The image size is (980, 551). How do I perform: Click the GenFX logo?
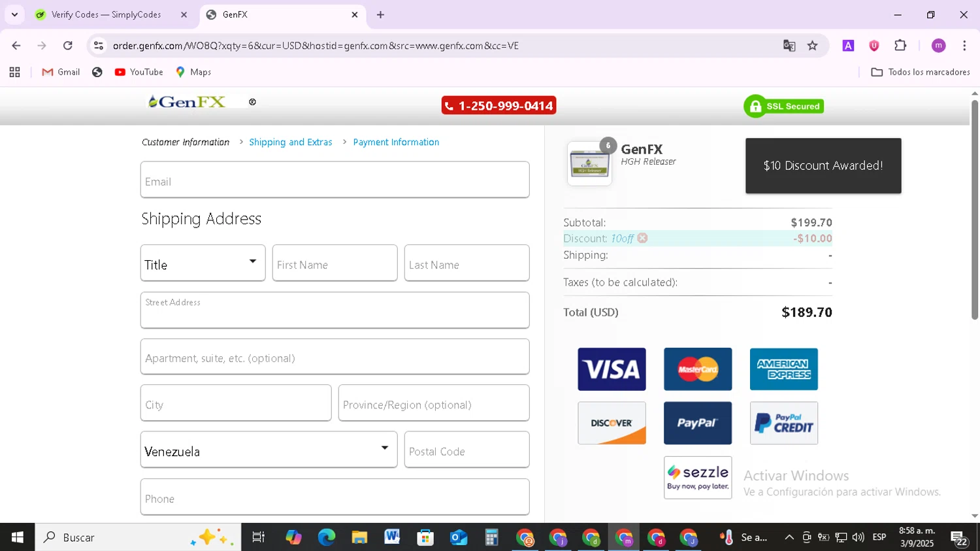187,102
